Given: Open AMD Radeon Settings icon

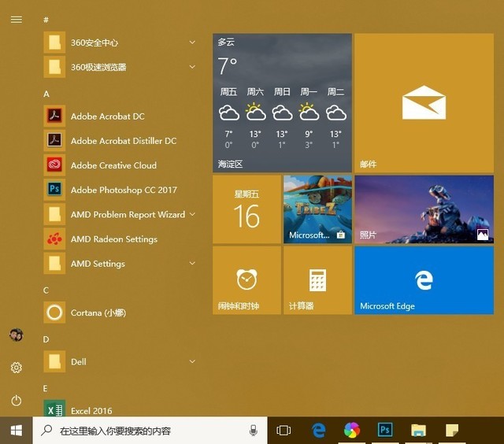Looking at the screenshot, I should click(54, 239).
